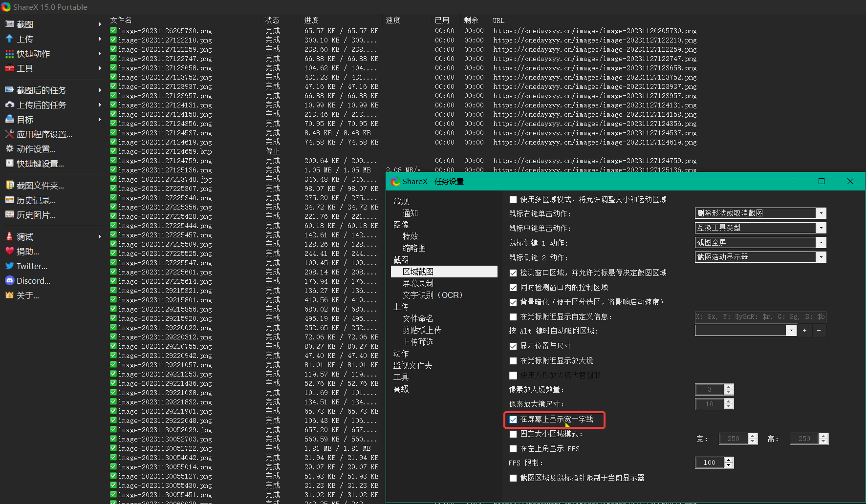866x504 pixels.
Task: Uncheck 背景暗化 checkbox
Action: (x=513, y=302)
